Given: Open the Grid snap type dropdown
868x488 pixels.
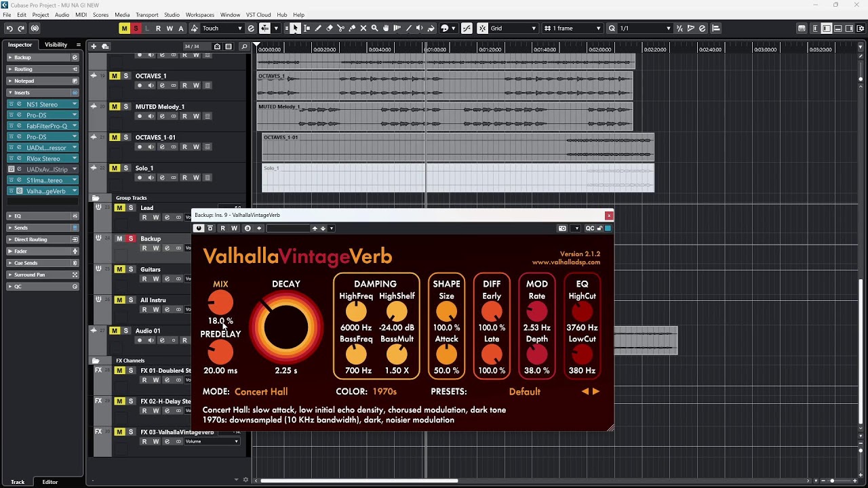Looking at the screenshot, I should click(x=513, y=28).
